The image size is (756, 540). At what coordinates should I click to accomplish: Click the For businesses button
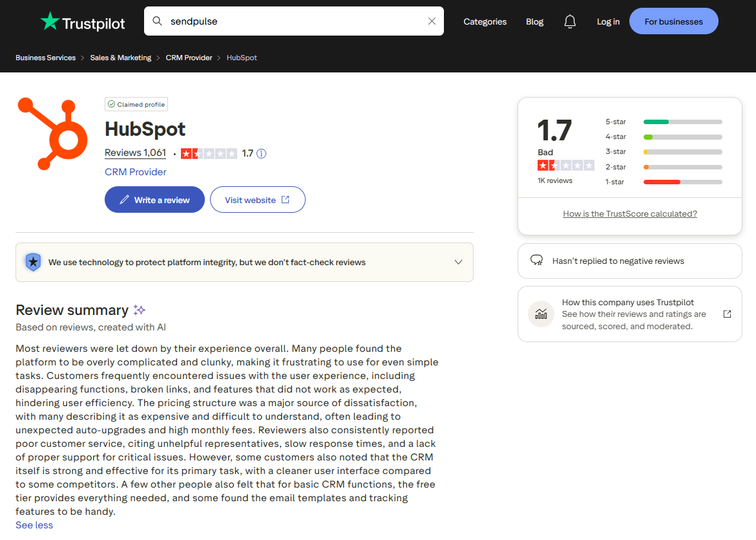[673, 21]
